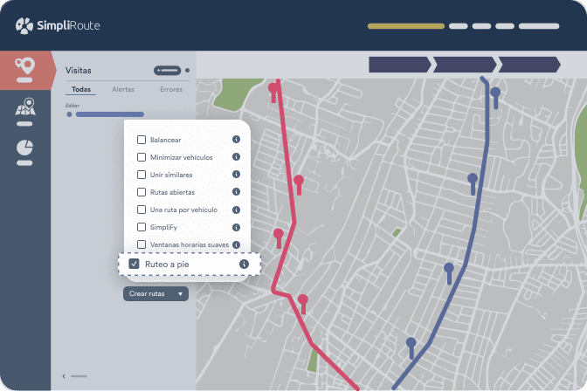Image resolution: width=587 pixels, height=392 pixels.
Task: Open the visits pin icon in sidebar
Action: pyautogui.click(x=25, y=66)
